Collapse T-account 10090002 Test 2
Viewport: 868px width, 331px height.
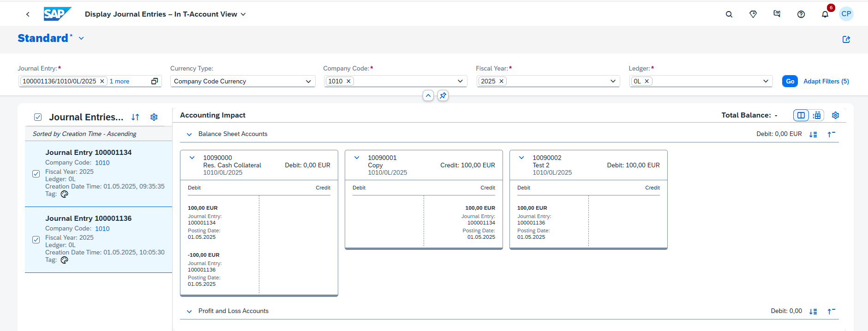point(521,158)
